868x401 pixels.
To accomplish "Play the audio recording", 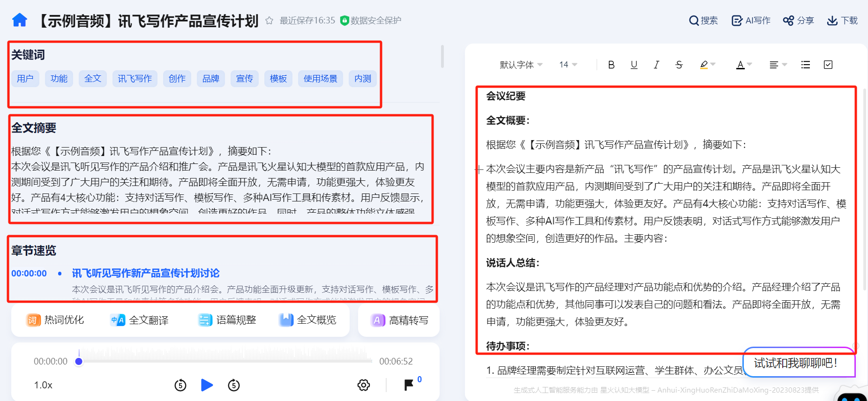I will point(207,385).
